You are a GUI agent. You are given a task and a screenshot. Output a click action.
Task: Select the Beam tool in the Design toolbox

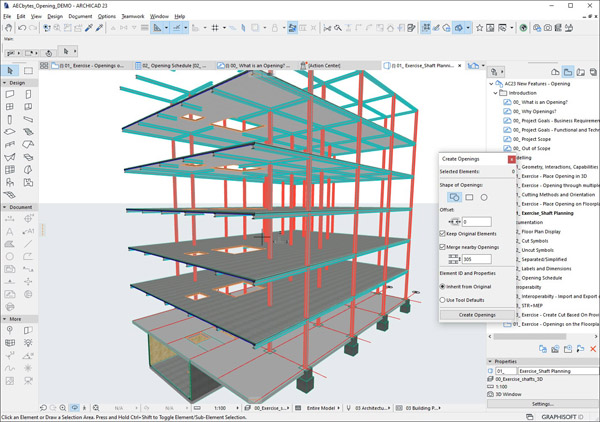pyautogui.click(x=28, y=119)
